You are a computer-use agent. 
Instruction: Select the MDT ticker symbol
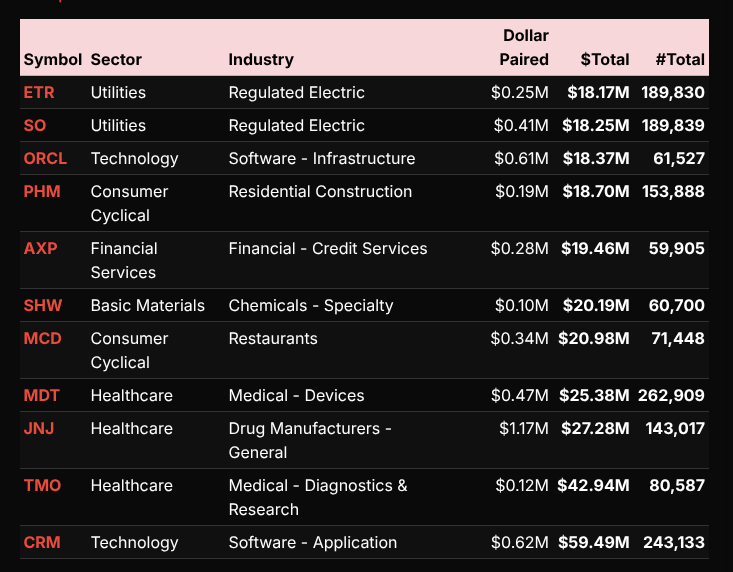click(42, 396)
